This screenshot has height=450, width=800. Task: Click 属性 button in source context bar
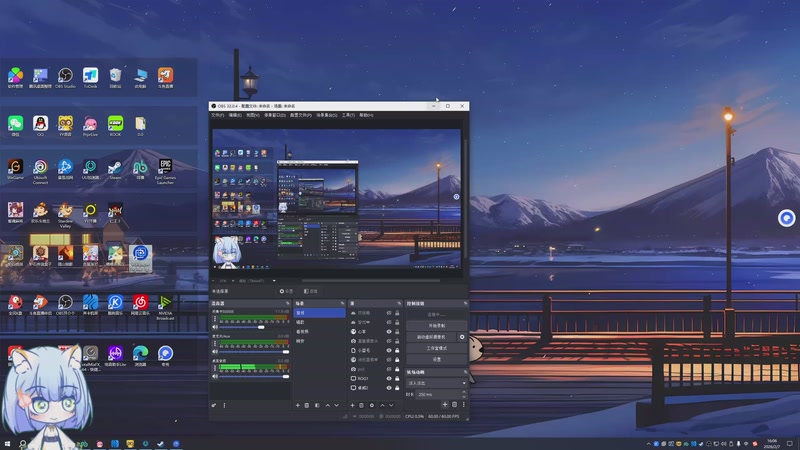pyautogui.click(x=286, y=291)
